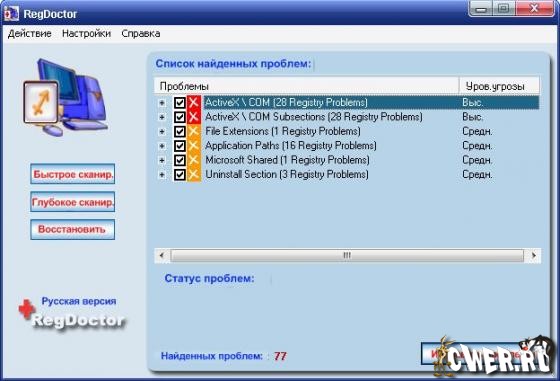Click orange X icon next to Application Paths
This screenshot has height=381, width=560.
[194, 146]
